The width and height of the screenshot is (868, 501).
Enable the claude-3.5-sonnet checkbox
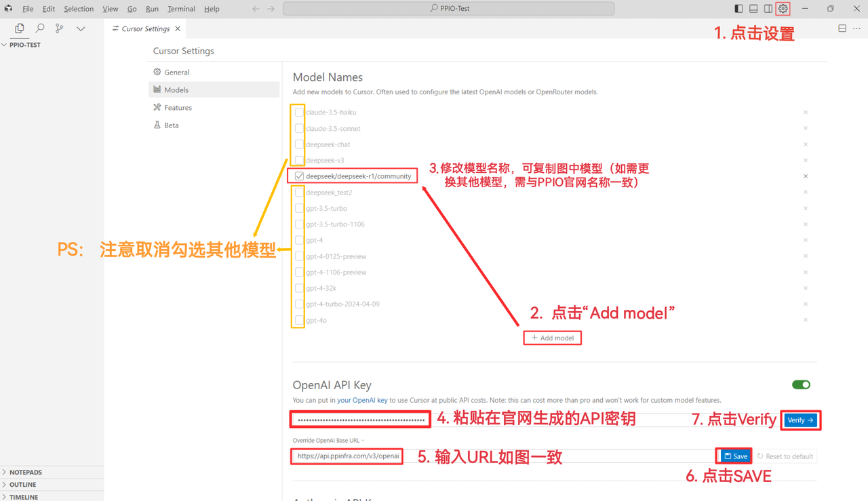[299, 128]
